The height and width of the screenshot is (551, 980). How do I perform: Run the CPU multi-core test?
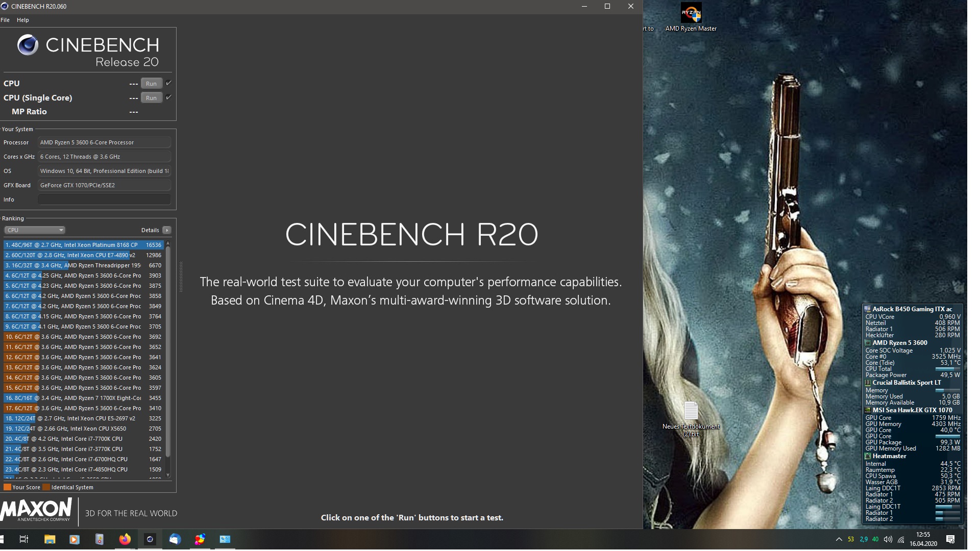152,83
